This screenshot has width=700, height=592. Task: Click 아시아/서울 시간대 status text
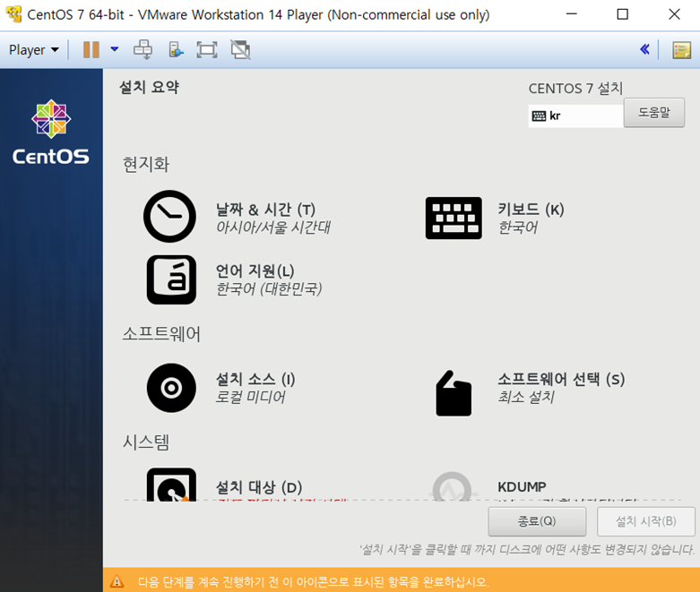tap(273, 227)
